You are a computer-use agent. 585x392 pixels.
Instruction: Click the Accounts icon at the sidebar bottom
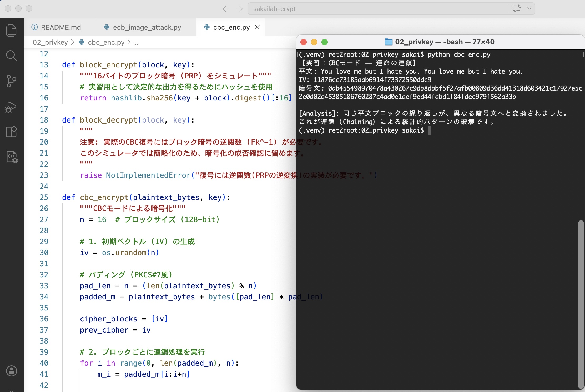click(11, 371)
